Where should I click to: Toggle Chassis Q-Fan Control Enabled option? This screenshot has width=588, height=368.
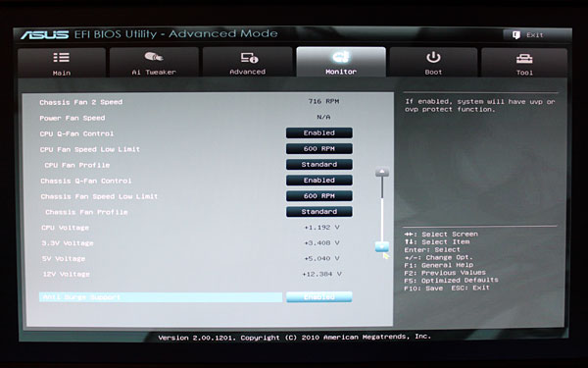click(x=319, y=181)
